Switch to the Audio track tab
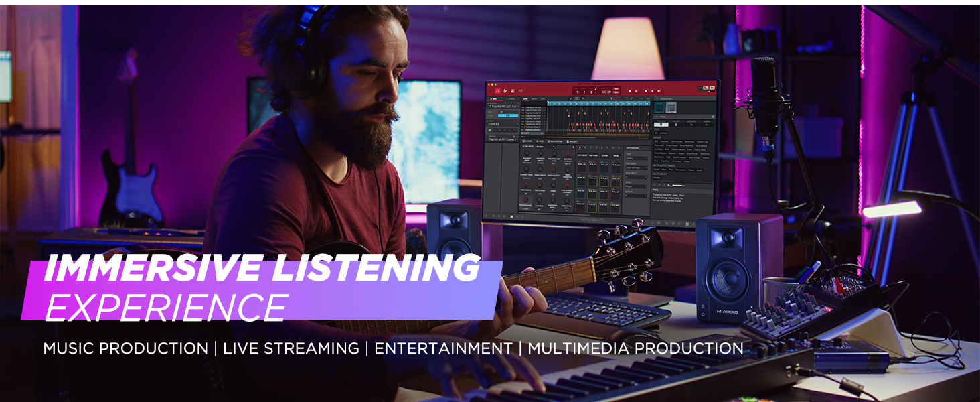Image resolution: width=980 pixels, height=402 pixels. [512, 98]
